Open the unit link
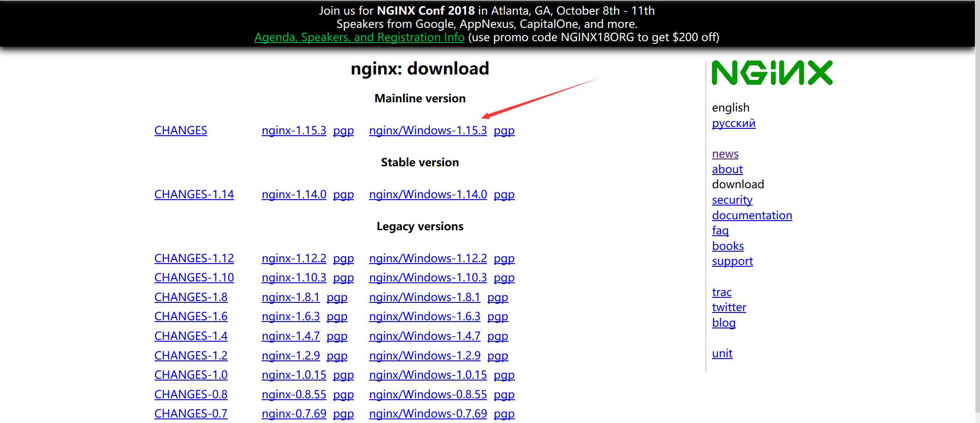The height and width of the screenshot is (423, 980). (722, 354)
